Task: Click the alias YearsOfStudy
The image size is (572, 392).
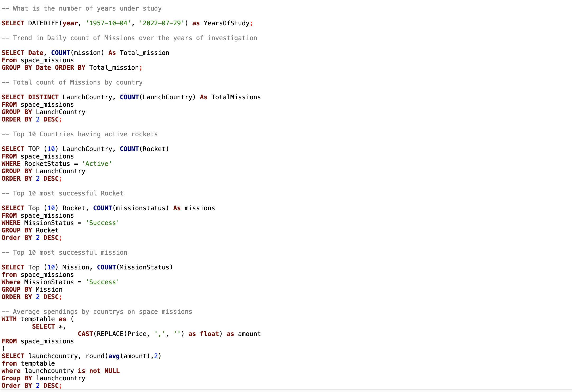Action: click(x=227, y=23)
